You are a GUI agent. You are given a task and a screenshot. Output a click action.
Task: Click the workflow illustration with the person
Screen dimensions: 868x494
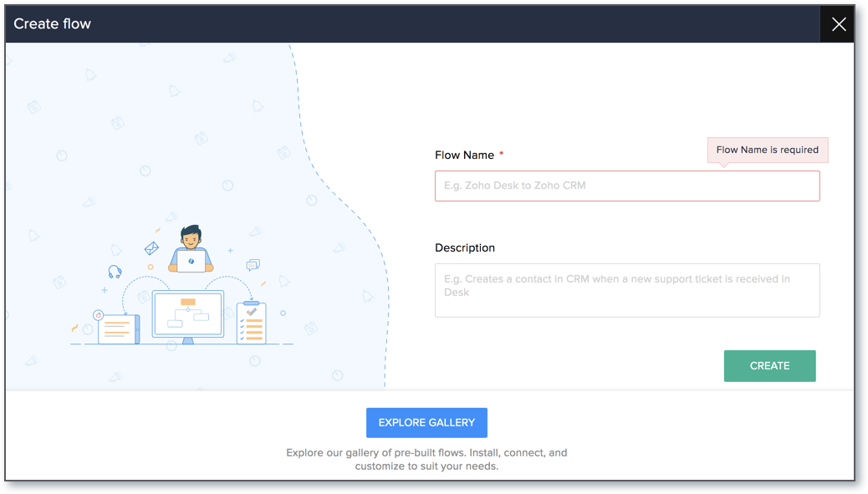[x=181, y=285]
